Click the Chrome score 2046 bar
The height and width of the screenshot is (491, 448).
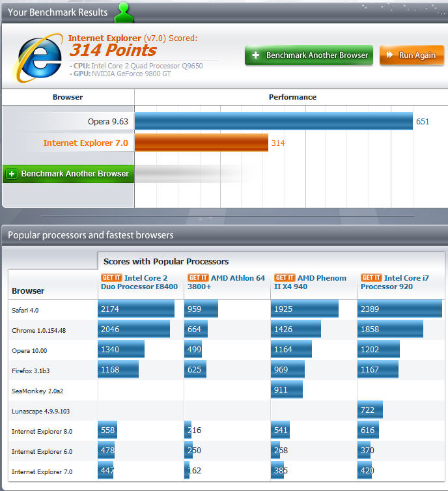[x=134, y=329]
